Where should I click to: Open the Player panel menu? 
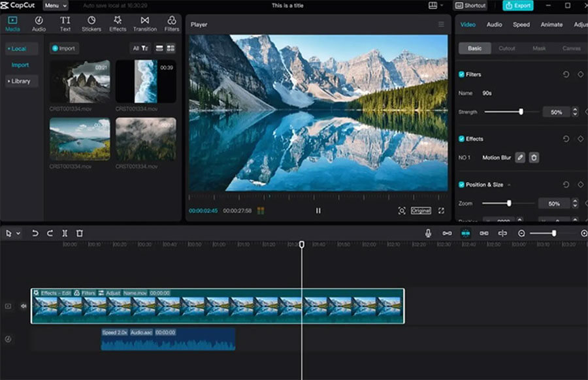441,24
